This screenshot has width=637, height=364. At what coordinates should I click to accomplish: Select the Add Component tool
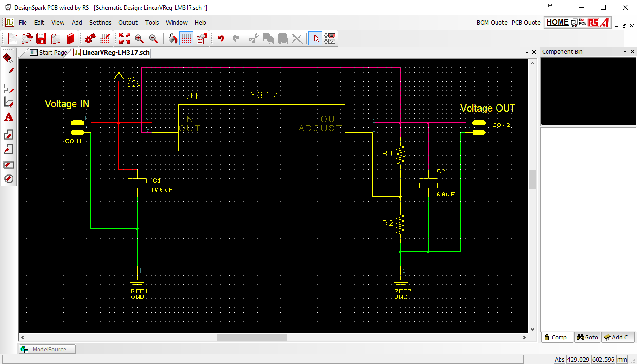point(8,58)
